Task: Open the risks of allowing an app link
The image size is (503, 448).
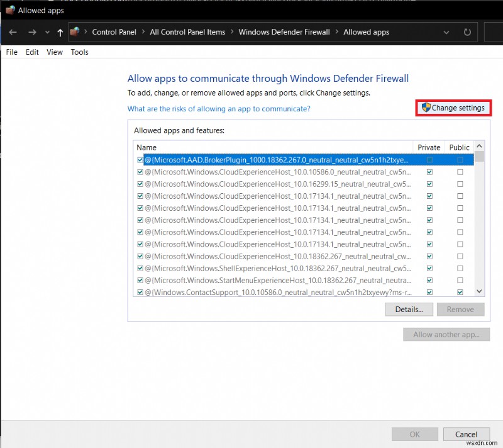Action: (219, 109)
